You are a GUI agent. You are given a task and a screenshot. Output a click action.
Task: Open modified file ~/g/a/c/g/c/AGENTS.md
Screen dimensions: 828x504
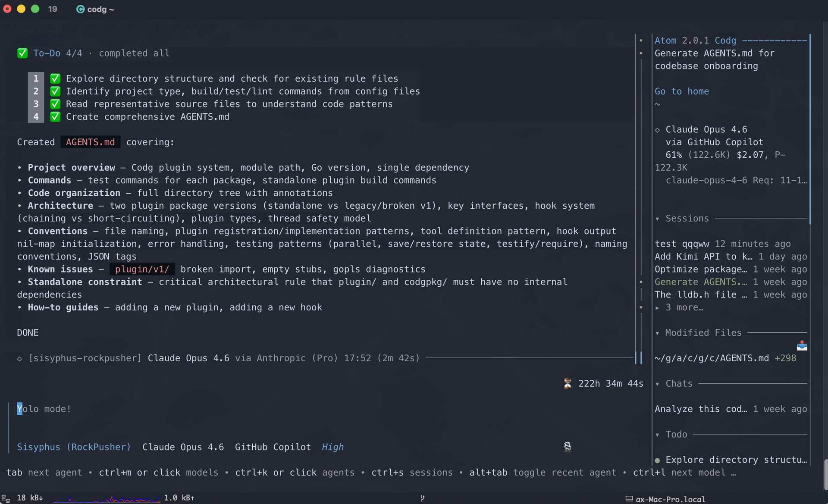[712, 358]
